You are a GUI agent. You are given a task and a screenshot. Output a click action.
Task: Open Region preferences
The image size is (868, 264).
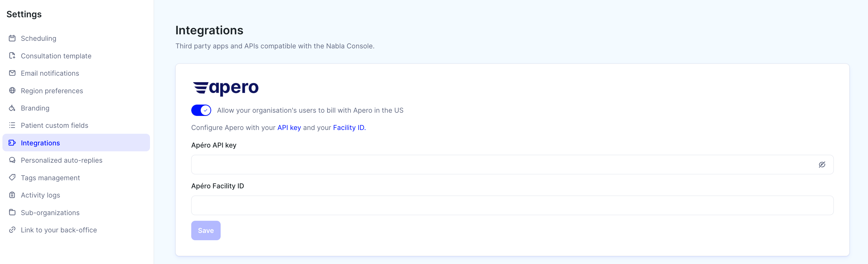[x=76, y=91]
